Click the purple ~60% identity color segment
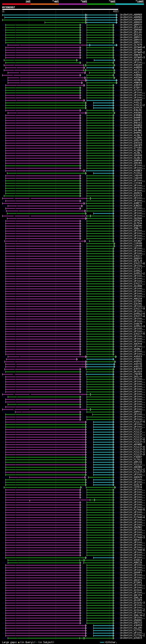The width and height of the screenshot is (146, 644). [73, 4]
